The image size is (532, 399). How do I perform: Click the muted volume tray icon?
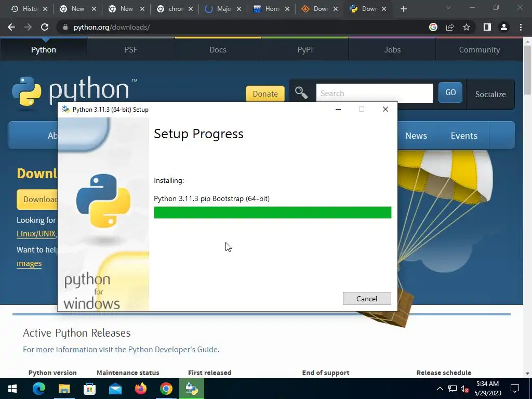click(x=464, y=389)
